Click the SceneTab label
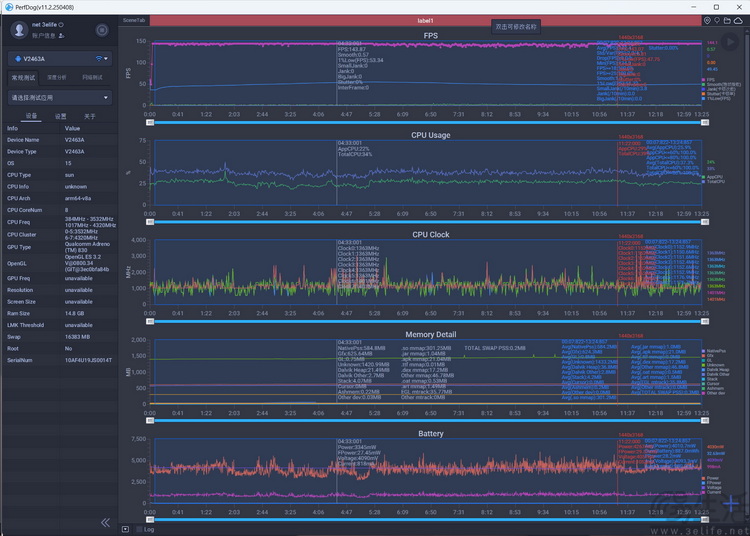 134,21
